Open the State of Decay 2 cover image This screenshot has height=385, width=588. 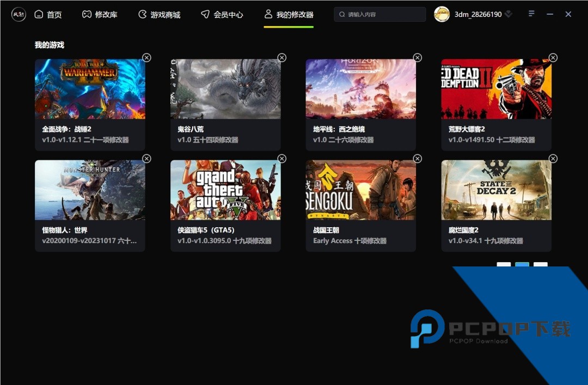[x=496, y=190]
